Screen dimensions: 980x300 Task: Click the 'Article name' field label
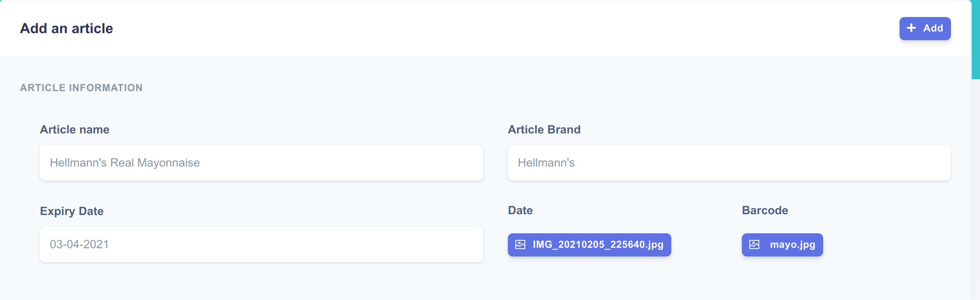(75, 130)
